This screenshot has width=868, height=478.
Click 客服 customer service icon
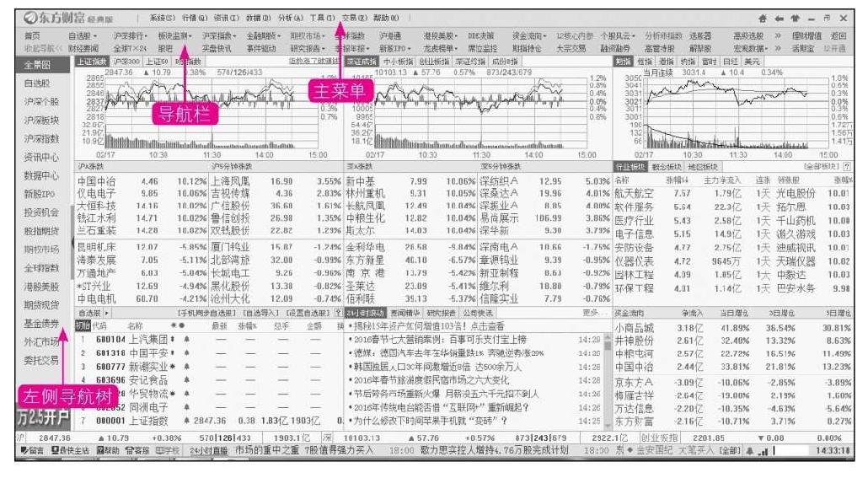tap(137, 450)
